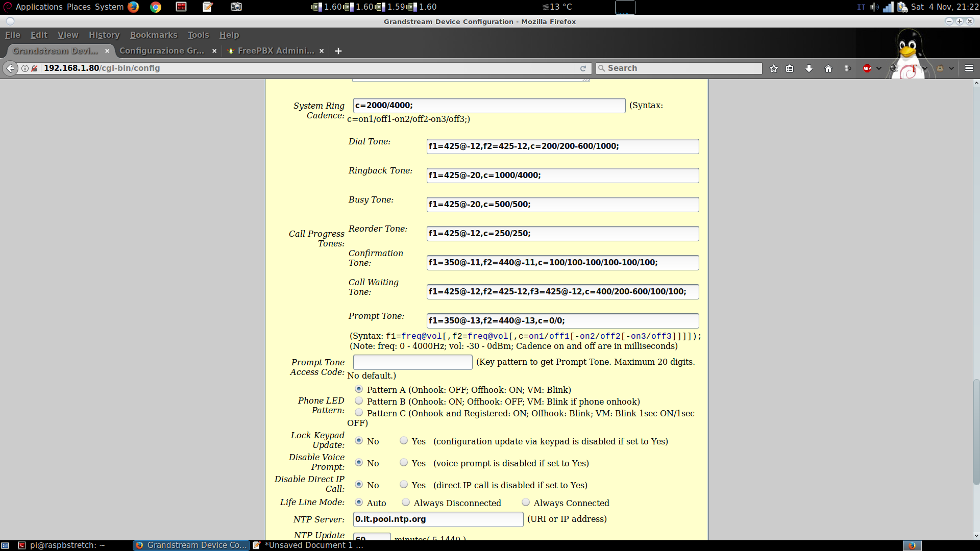
Task: Show bookmarks list icon
Action: [790, 68]
